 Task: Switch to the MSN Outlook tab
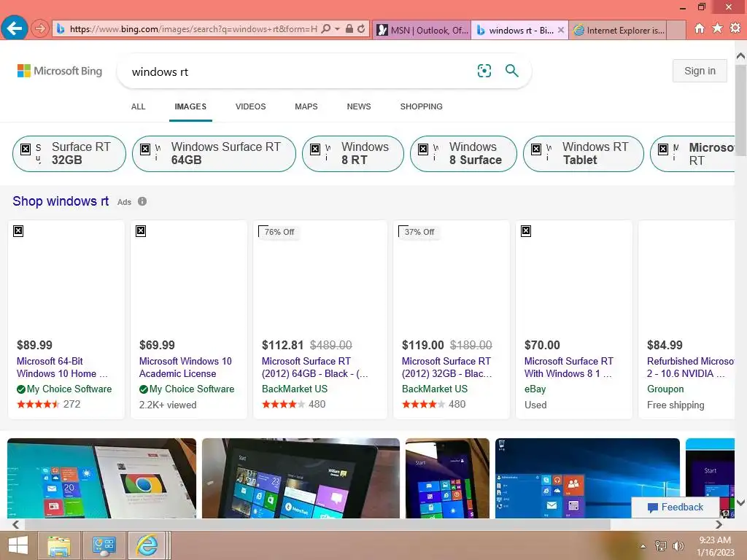pos(422,30)
